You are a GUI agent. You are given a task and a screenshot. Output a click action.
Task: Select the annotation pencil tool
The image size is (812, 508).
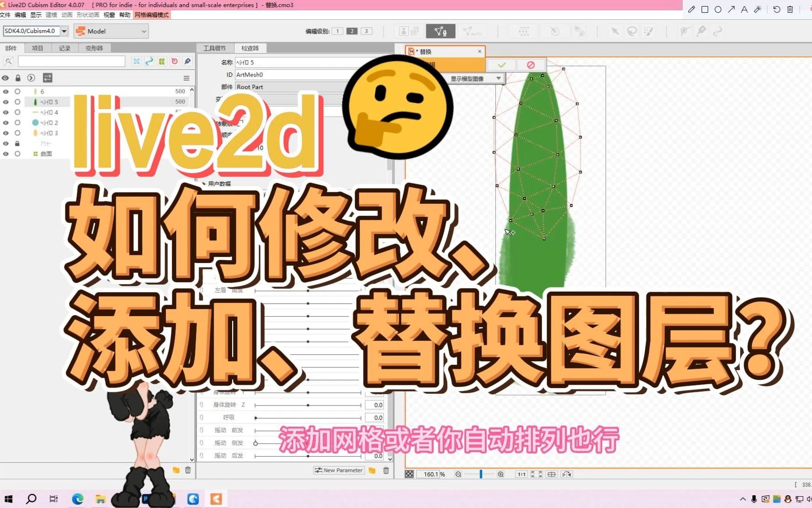691,9
